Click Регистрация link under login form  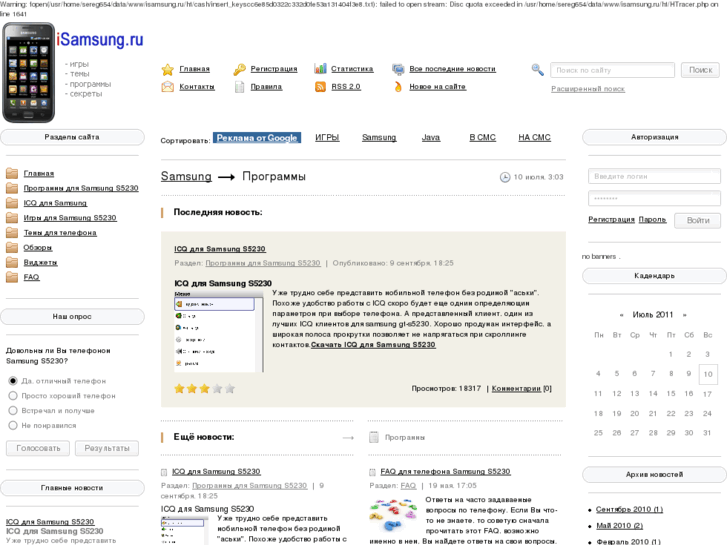[x=612, y=220]
